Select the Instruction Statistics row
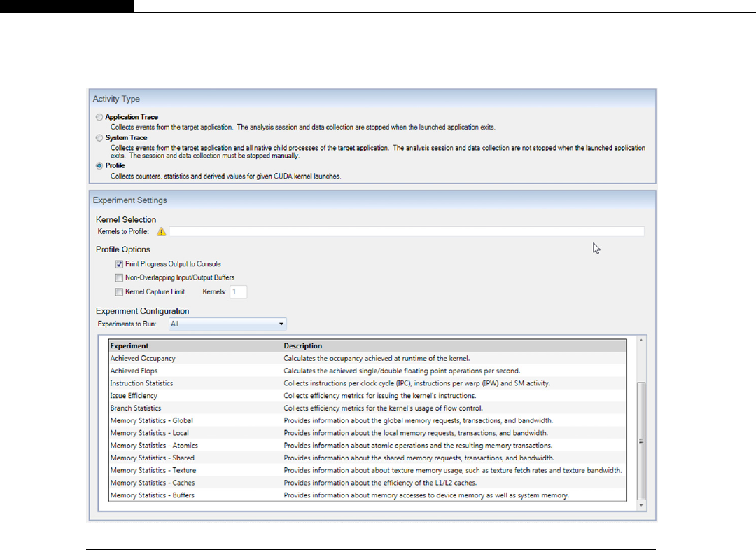 (368, 383)
